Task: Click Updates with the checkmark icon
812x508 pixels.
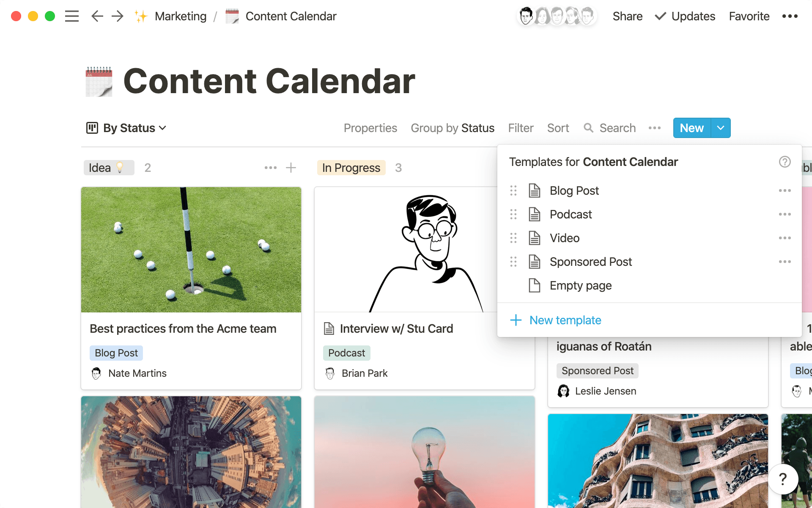Action: click(x=684, y=16)
